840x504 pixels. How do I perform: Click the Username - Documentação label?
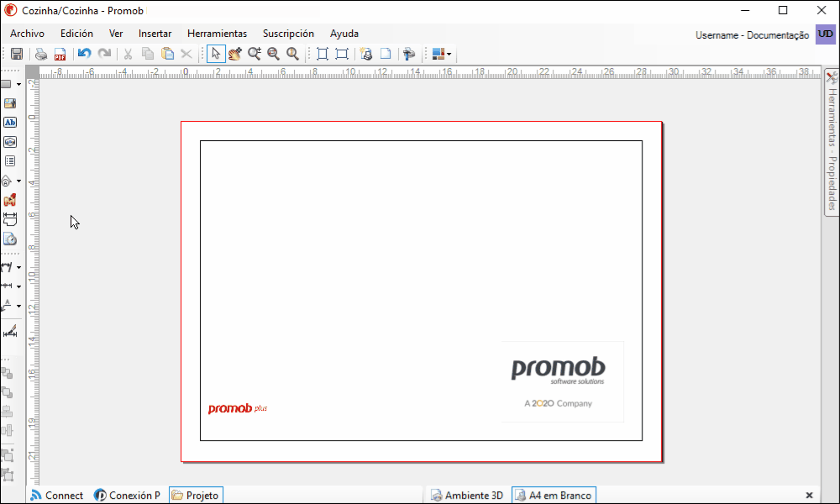click(x=752, y=35)
